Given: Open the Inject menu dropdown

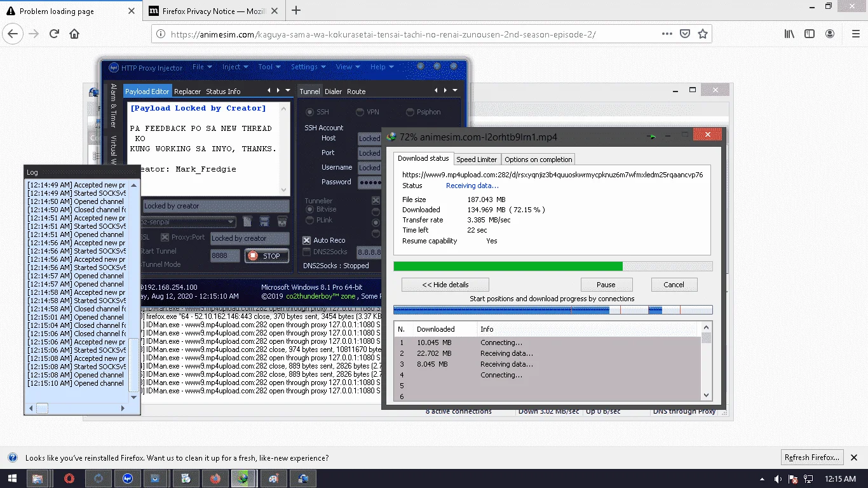Looking at the screenshot, I should (235, 67).
